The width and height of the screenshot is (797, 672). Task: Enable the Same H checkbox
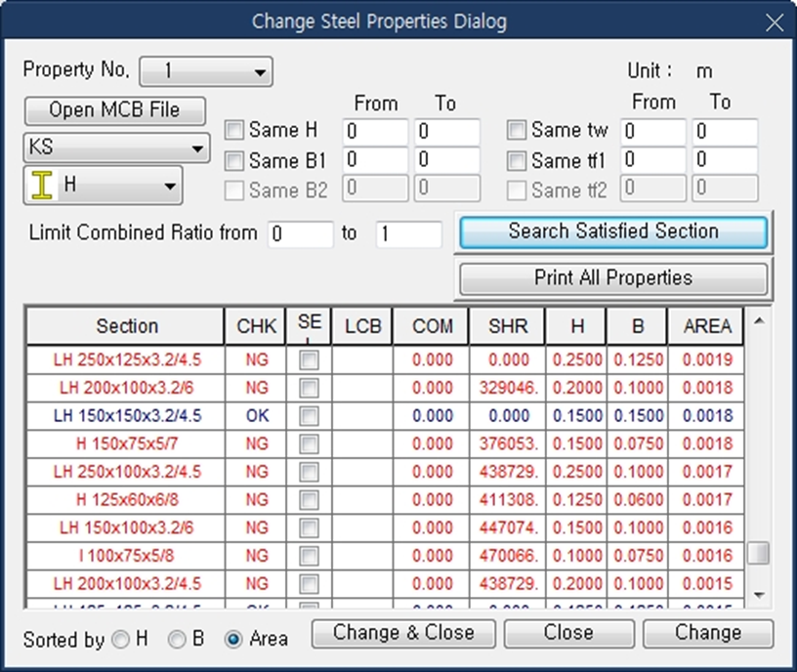point(234,131)
